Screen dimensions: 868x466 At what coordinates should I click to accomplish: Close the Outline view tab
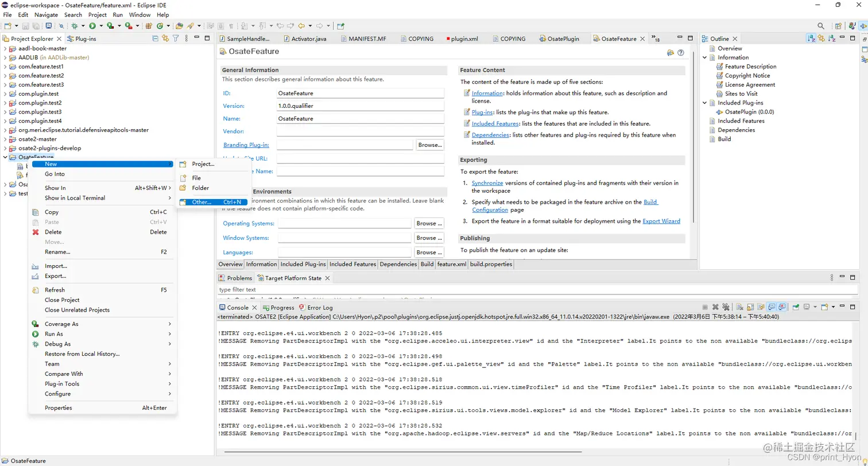(736, 38)
